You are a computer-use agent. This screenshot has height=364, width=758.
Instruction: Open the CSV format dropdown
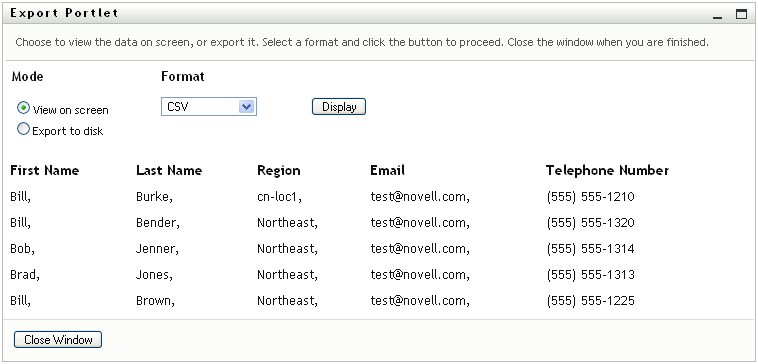coord(208,107)
